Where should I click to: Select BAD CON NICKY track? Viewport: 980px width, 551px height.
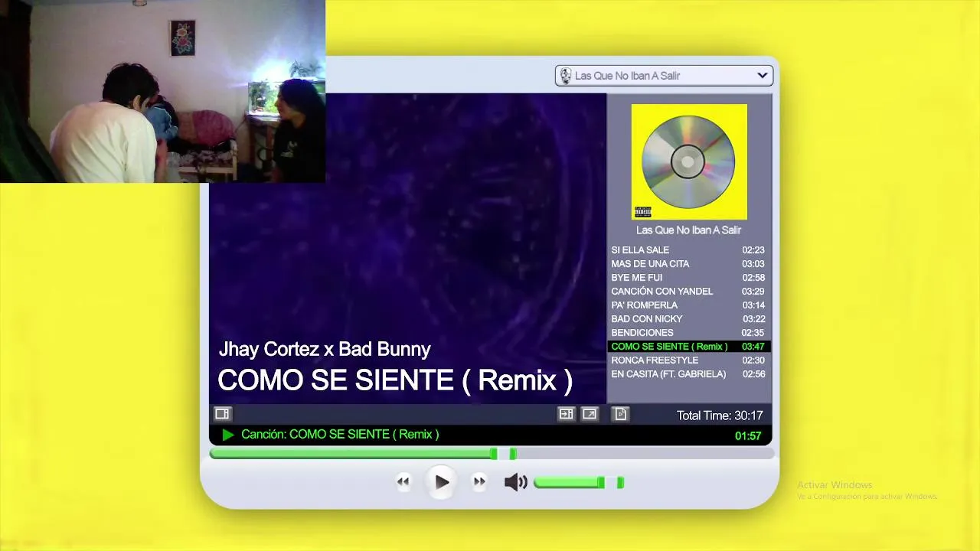(x=688, y=319)
